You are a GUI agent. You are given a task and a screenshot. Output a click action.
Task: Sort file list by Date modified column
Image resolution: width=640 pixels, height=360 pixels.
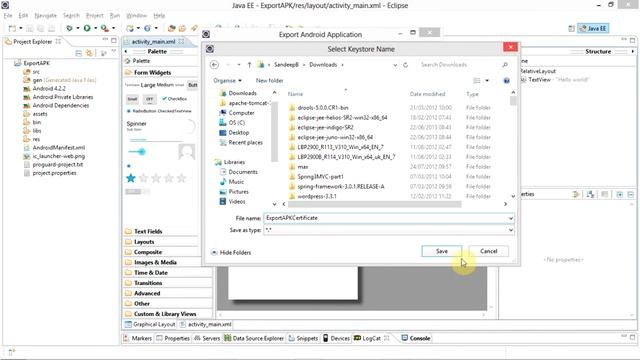coord(427,94)
